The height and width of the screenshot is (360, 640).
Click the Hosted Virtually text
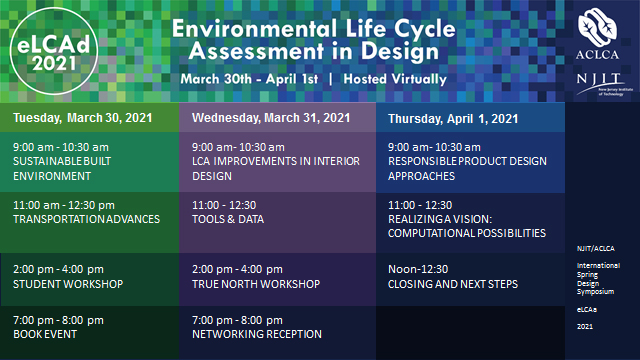tap(395, 79)
